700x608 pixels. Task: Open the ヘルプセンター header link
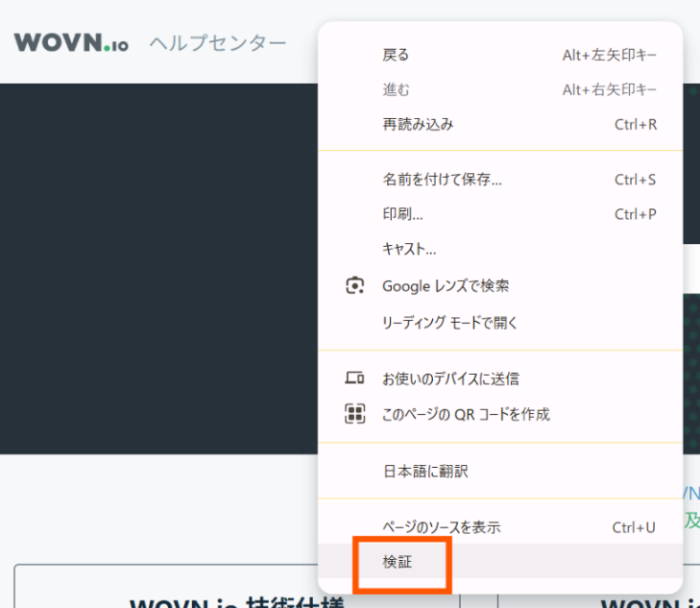(x=218, y=43)
